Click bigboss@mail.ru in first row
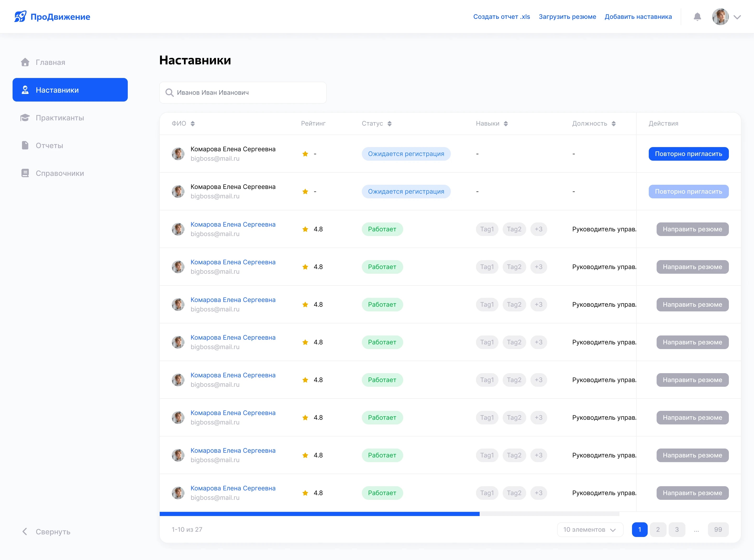Viewport: 754px width, 560px height. (215, 159)
